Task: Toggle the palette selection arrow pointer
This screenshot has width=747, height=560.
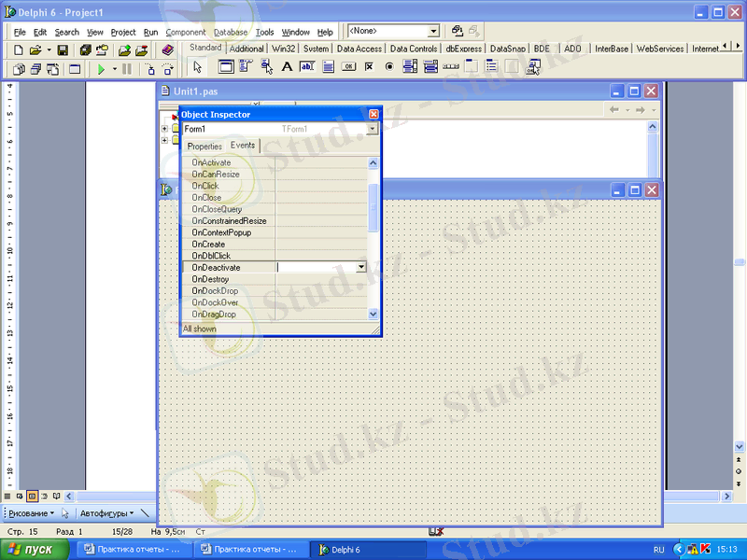Action: click(x=197, y=67)
